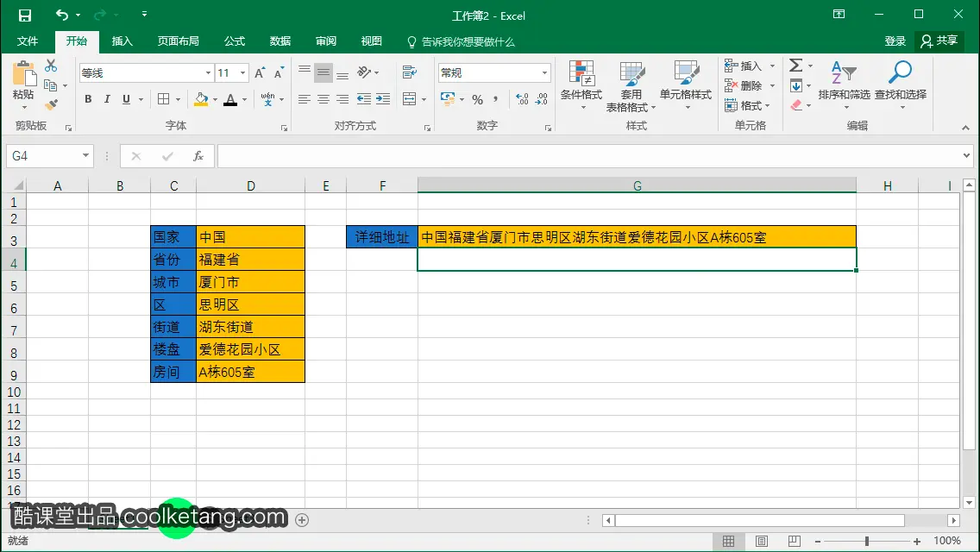
Task: Click the 告诉我你想要做什么 search box
Action: tap(462, 42)
